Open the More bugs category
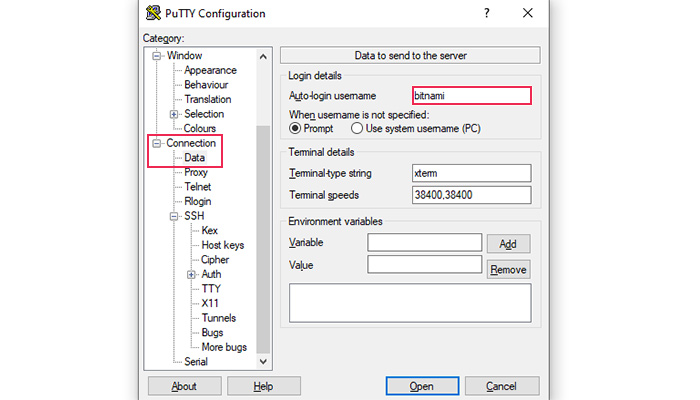Image resolution: width=700 pixels, height=400 pixels. coord(224,347)
